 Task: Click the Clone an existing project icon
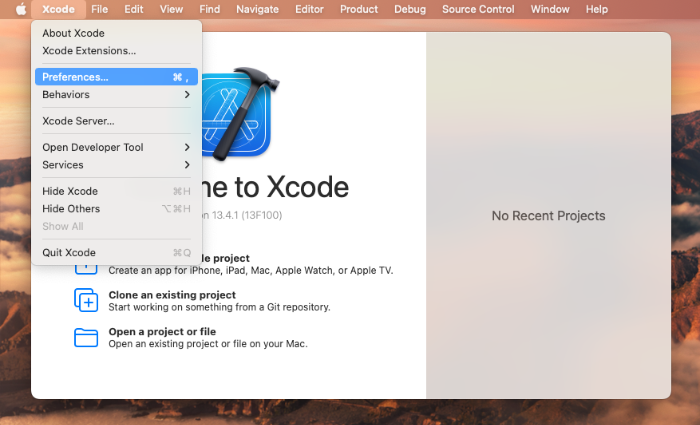(86, 300)
